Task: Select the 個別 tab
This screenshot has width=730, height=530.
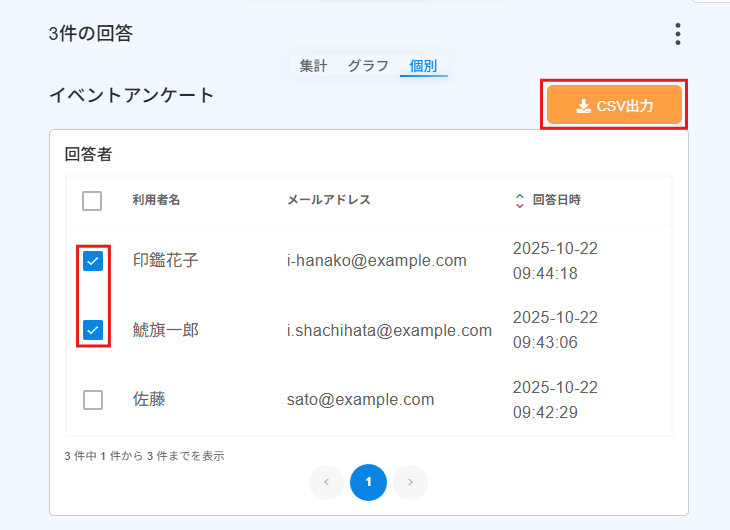Action: point(423,66)
